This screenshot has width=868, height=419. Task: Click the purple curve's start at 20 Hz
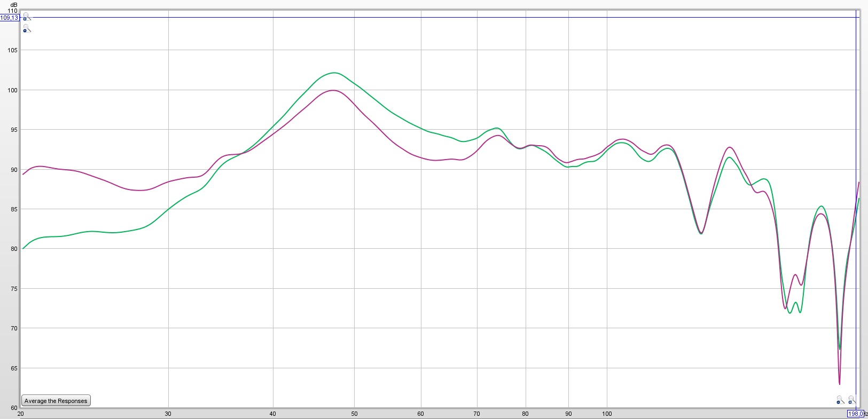pyautogui.click(x=24, y=174)
